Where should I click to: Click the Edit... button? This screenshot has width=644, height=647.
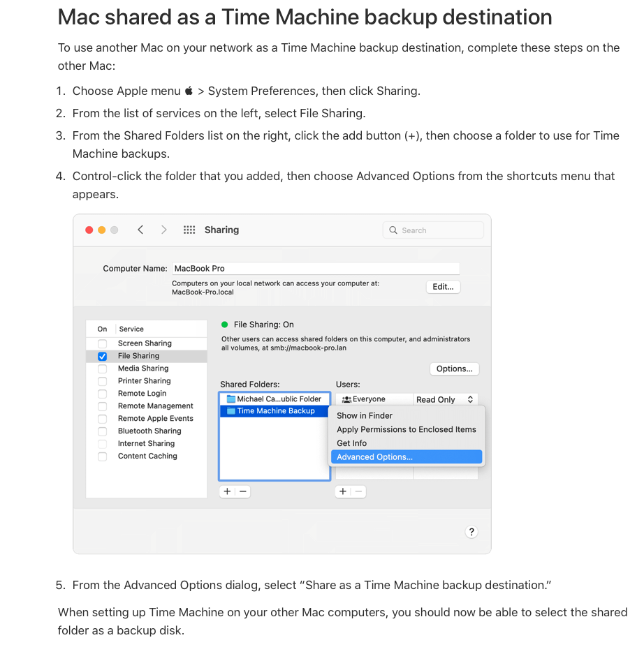[443, 287]
